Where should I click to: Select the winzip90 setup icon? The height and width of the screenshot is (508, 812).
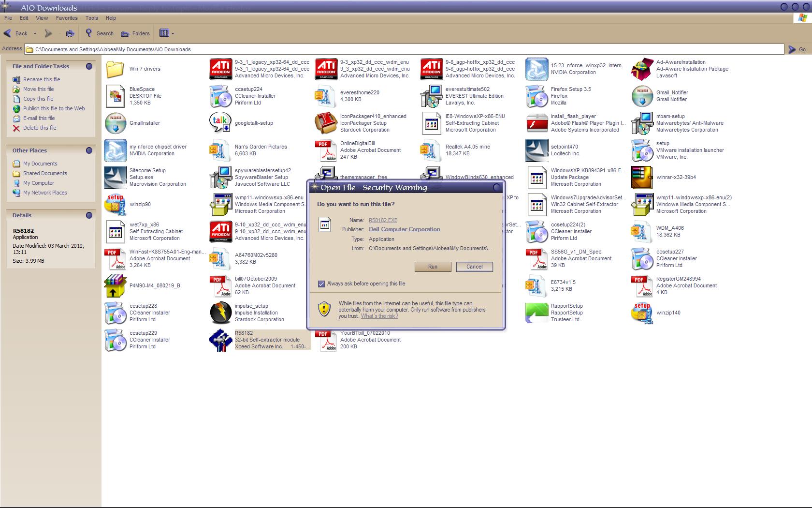(x=115, y=204)
